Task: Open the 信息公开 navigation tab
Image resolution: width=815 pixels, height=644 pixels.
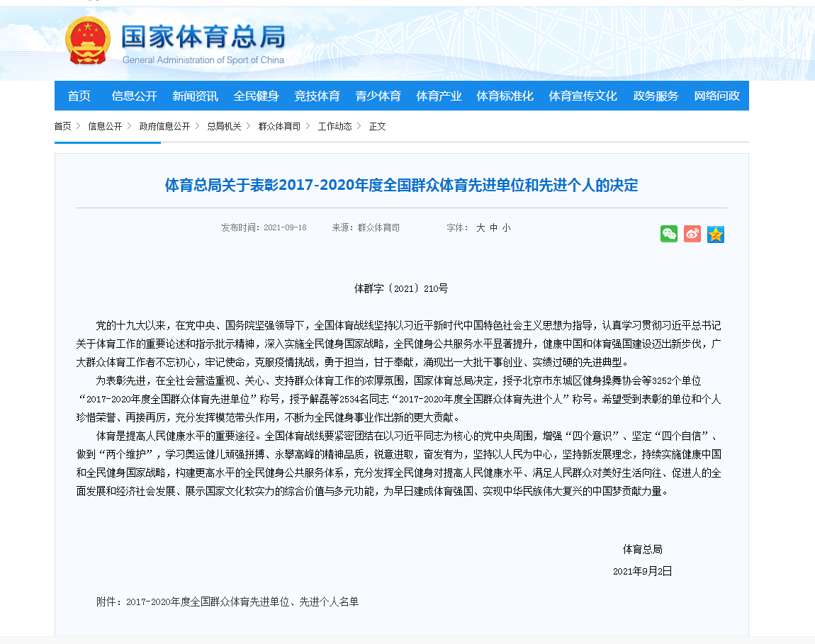Action: pos(134,96)
